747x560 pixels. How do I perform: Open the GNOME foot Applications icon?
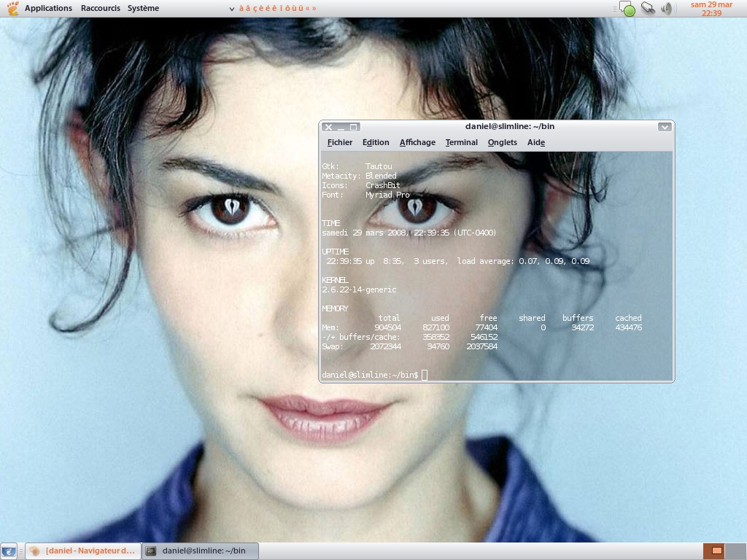[x=13, y=8]
